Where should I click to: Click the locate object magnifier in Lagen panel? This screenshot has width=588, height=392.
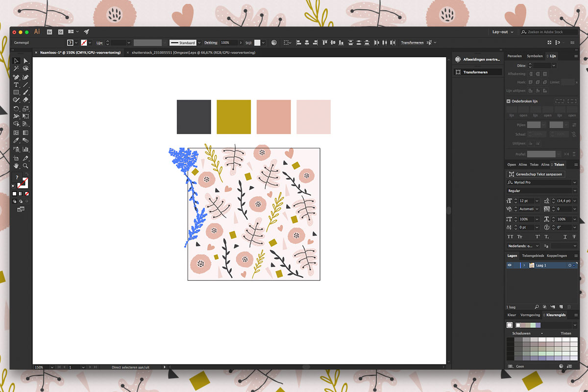537,307
